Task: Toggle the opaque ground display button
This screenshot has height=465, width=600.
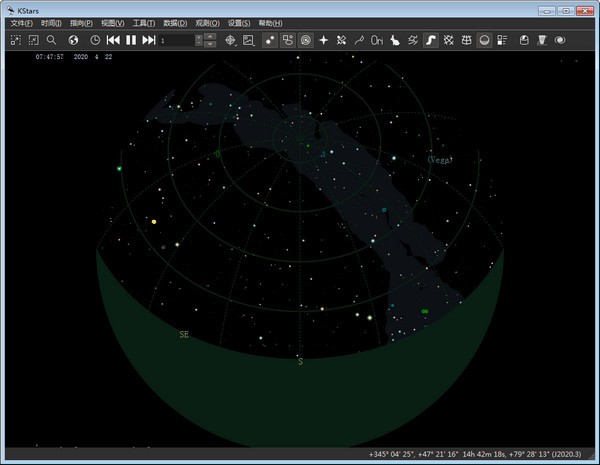Action: (485, 40)
